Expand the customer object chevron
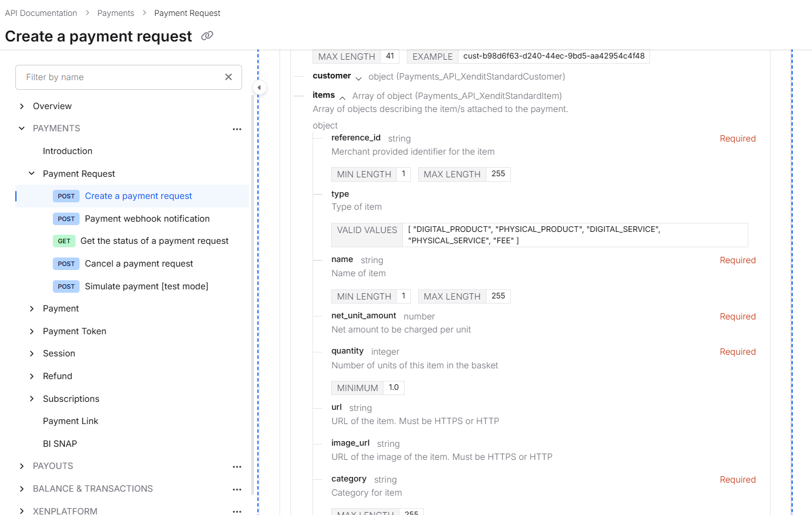 (359, 78)
